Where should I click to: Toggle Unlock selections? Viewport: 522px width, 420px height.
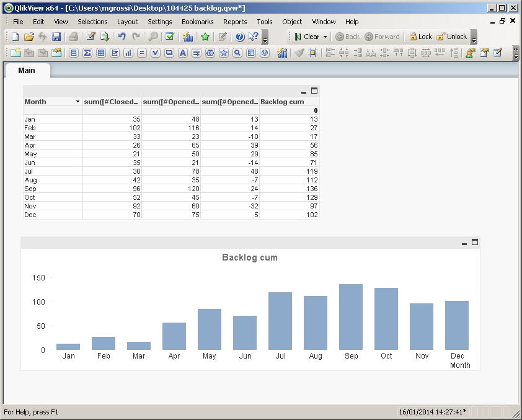tap(452, 37)
